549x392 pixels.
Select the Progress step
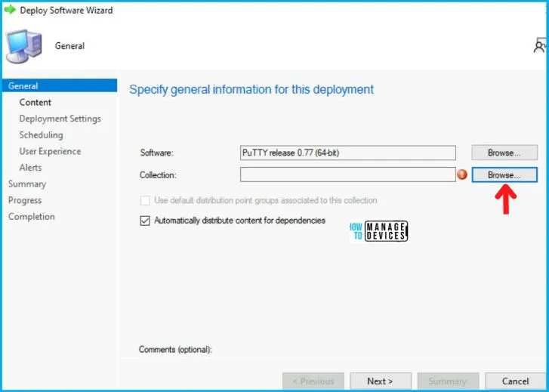click(x=25, y=200)
